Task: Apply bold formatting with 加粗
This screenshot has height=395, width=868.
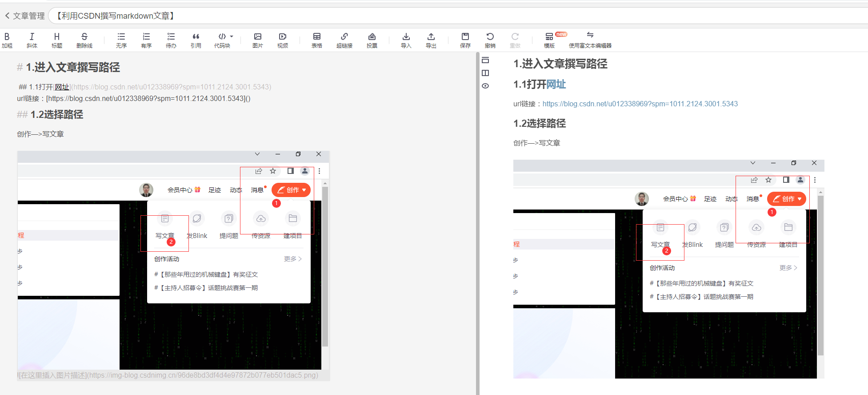Action: 7,40
